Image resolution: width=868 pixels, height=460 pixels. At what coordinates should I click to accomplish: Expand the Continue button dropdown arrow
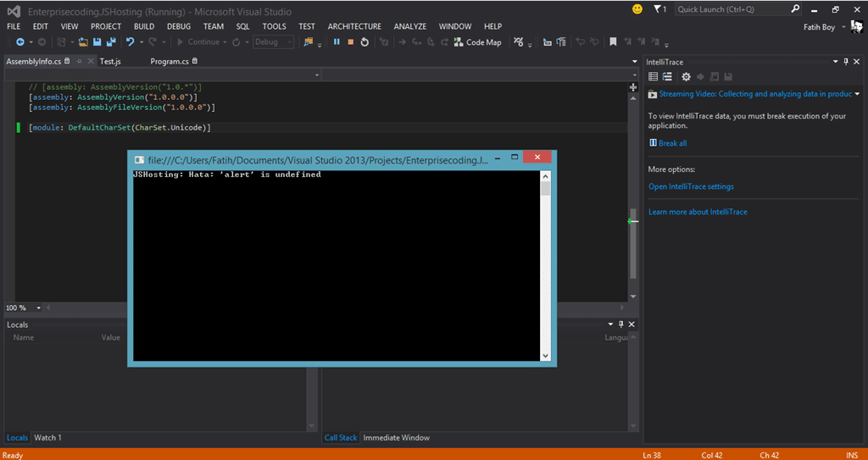[x=224, y=42]
